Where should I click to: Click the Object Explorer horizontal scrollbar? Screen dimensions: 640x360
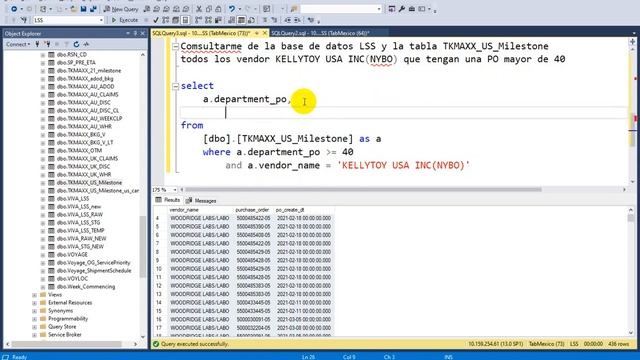point(67,344)
